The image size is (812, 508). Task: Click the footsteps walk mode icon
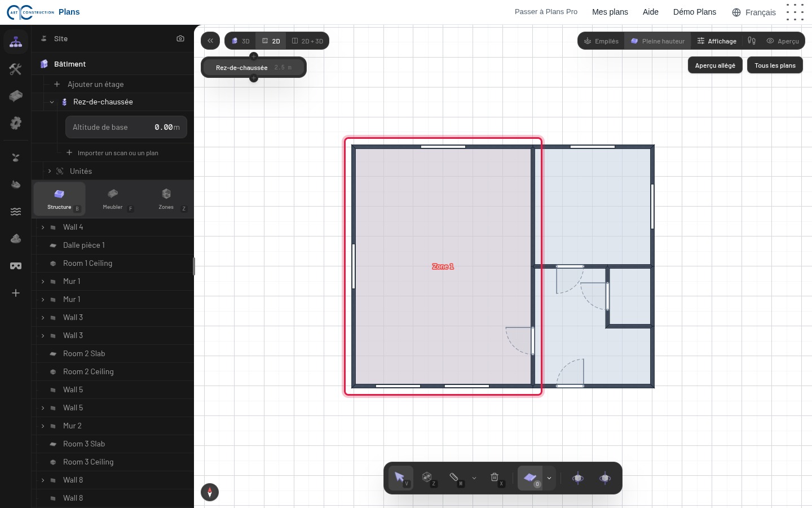click(752, 41)
